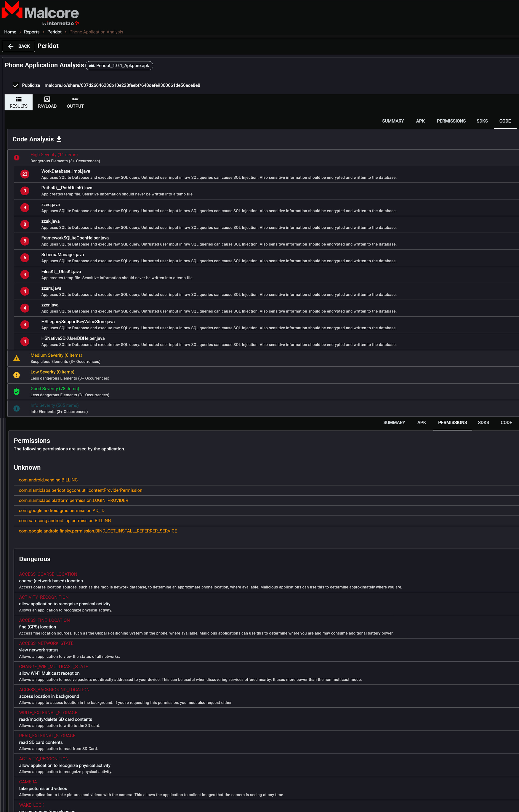Open com.android.vending.BILLING permission

tap(48, 480)
